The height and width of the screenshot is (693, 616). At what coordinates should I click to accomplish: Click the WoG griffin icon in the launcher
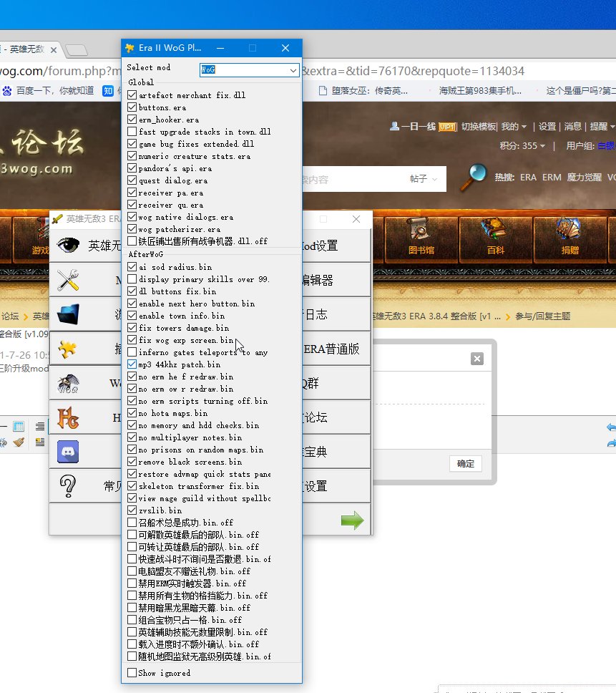[68, 383]
